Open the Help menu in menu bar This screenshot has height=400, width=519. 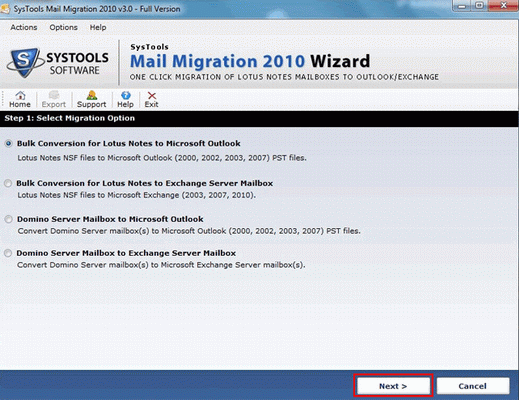point(98,27)
